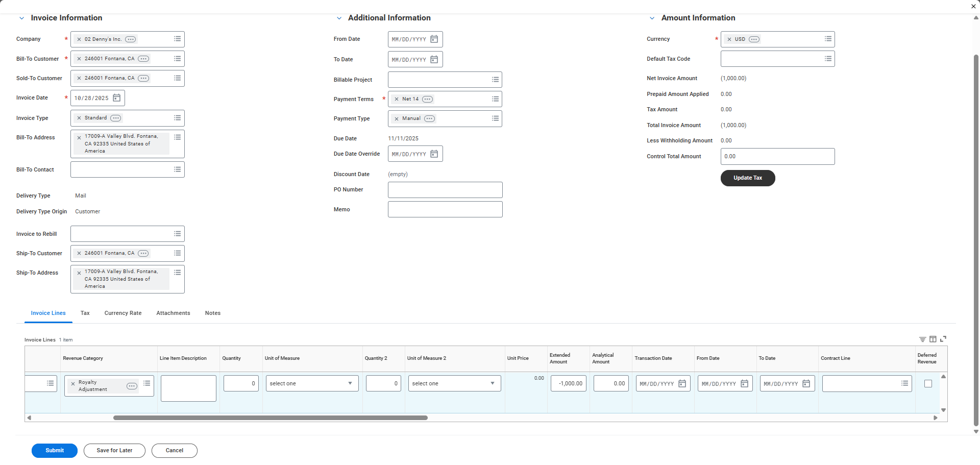This screenshot has height=465, width=980.
Task: Click the Invoice Lines horizontal scrollbar
Action: [x=270, y=418]
